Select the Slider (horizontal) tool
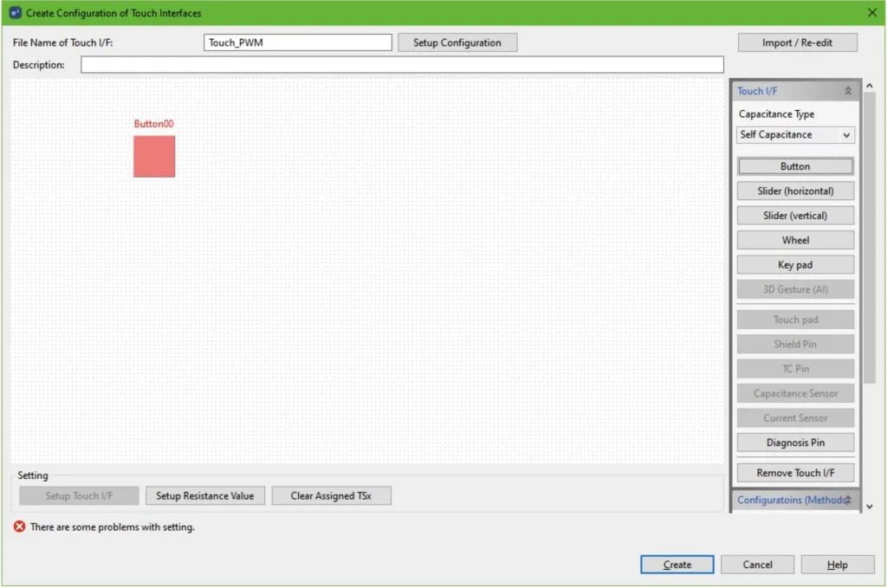The height and width of the screenshot is (588, 887). [x=794, y=191]
